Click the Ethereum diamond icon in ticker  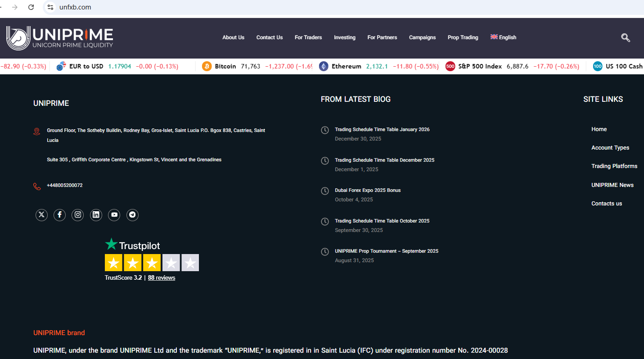324,67
